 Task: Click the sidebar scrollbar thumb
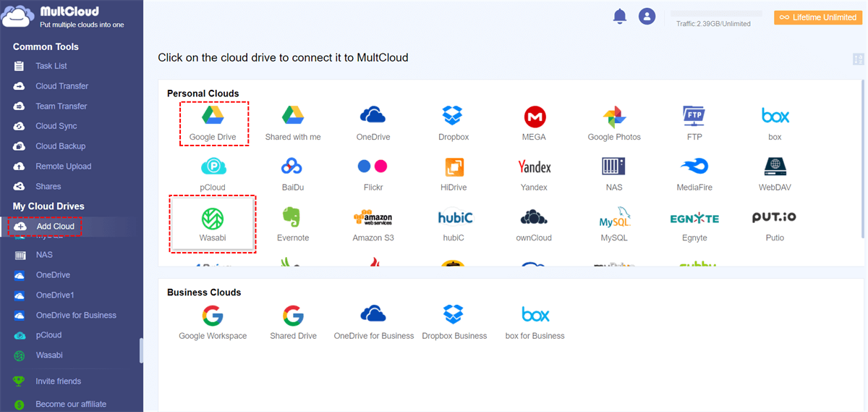click(141, 350)
